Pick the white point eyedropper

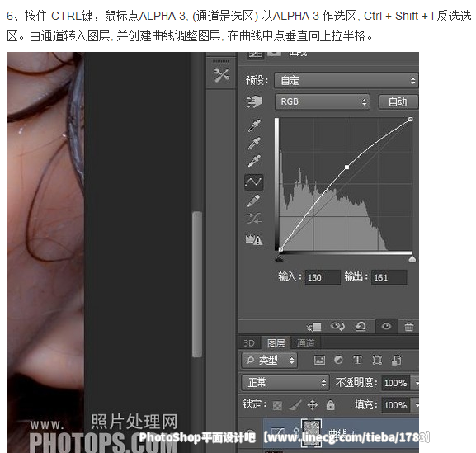(x=254, y=161)
